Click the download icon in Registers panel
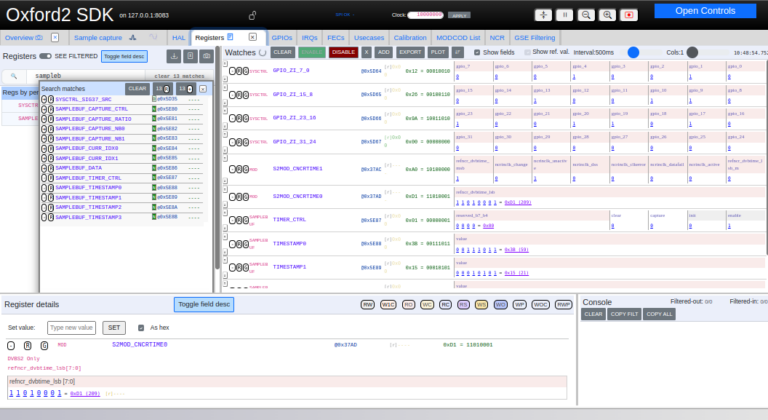The width and height of the screenshot is (768, 420). (173, 56)
